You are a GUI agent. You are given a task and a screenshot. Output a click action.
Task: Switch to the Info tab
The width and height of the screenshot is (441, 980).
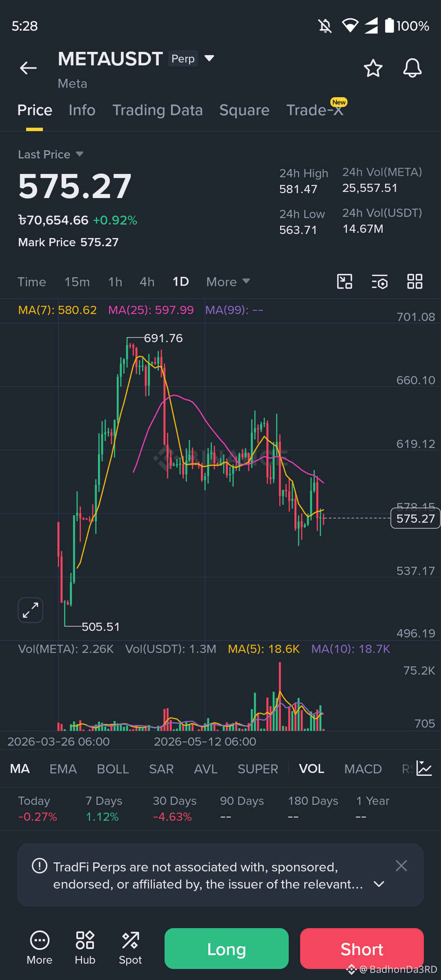pos(82,110)
